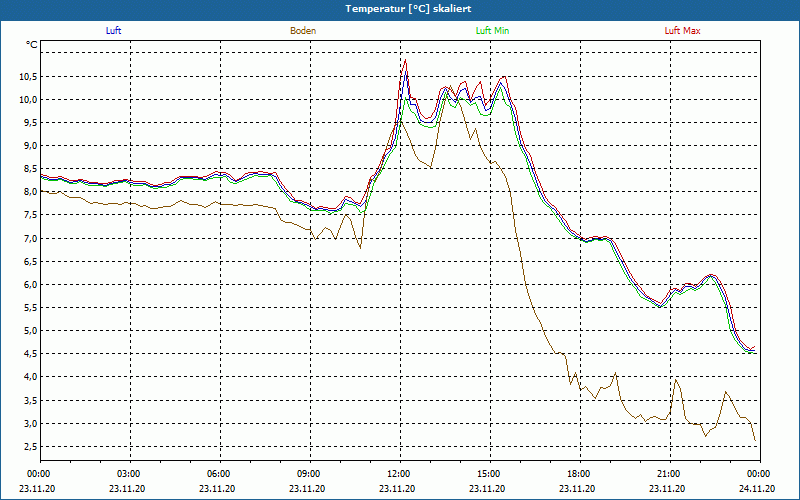Click the 03:00 time axis label
This screenshot has width=800, height=500.
point(130,474)
